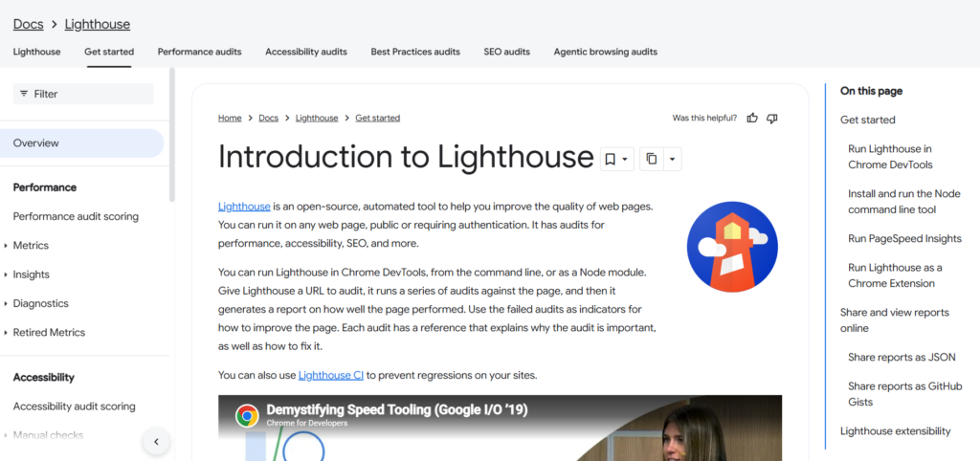
Task: Click the thumbs up helpful icon
Action: pyautogui.click(x=752, y=118)
